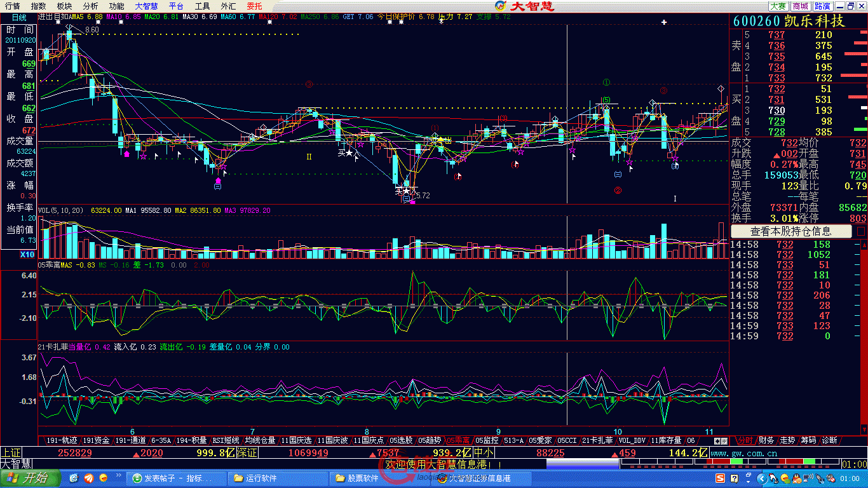Viewport: 868px width, 488px height.
Task: Click stock title 600260 凯乐科技
Action: click(789, 20)
